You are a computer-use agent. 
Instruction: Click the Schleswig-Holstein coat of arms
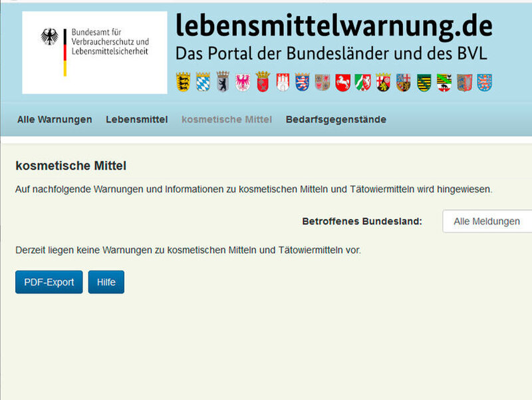pyautogui.click(x=464, y=83)
